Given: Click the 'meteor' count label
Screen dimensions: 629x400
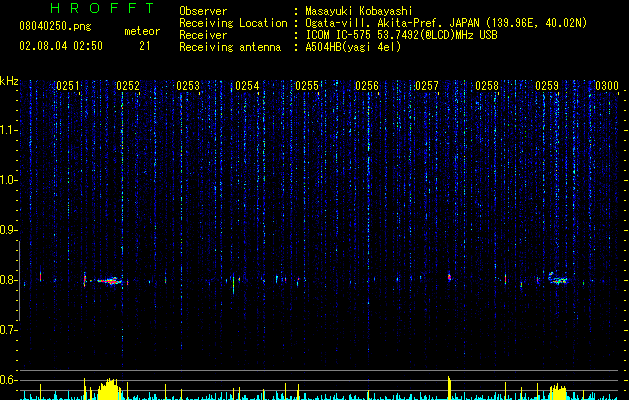Looking at the screenshot, I should (x=142, y=31).
